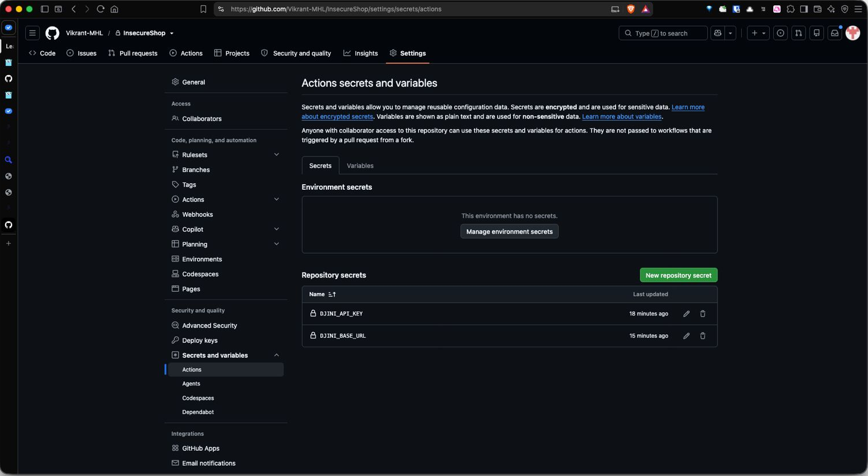The image size is (868, 476).
Task: Open Agents secrets in sidebar
Action: tap(191, 384)
